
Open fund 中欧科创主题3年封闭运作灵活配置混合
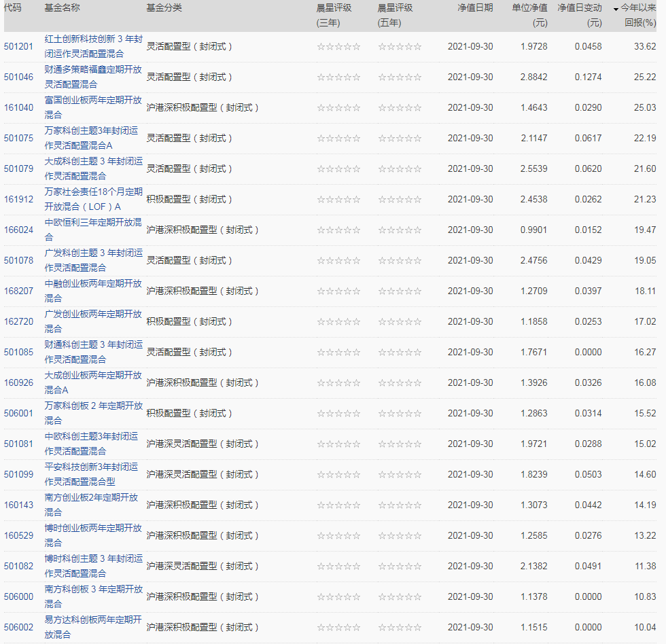91,444
